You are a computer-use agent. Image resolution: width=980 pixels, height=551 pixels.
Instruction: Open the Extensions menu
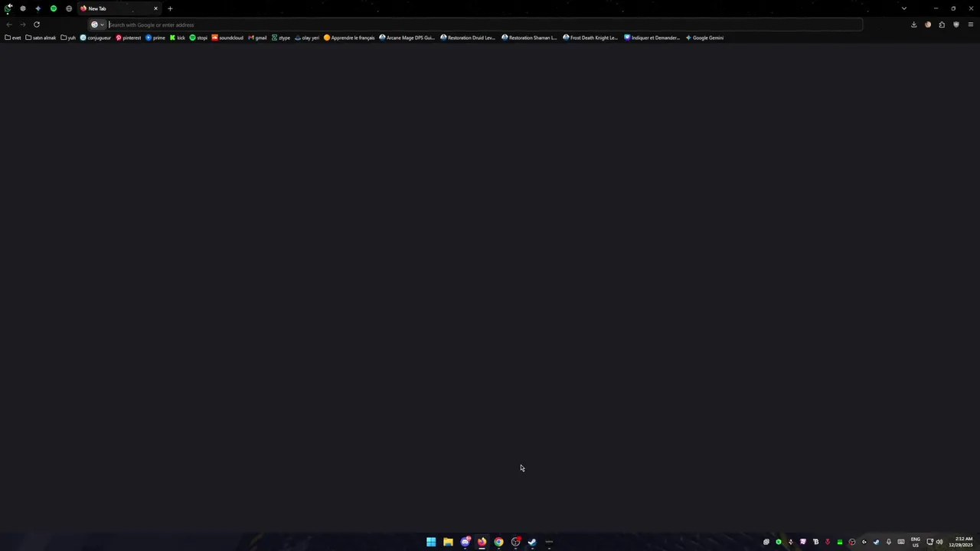point(942,24)
